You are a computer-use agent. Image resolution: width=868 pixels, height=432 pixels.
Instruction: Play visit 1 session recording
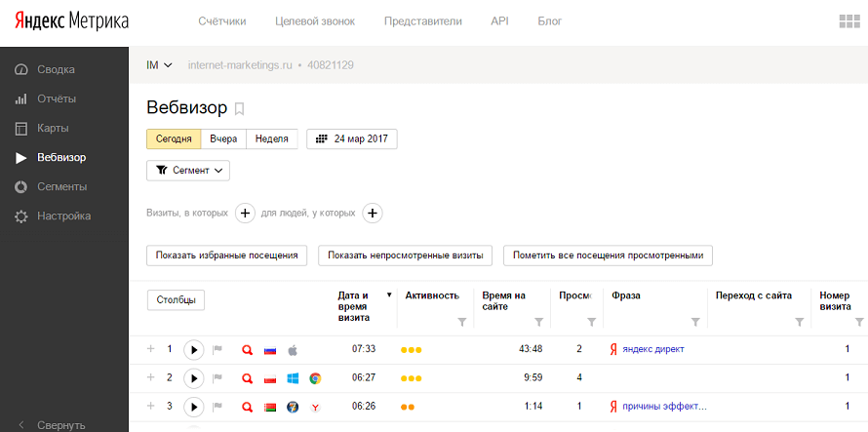point(193,349)
